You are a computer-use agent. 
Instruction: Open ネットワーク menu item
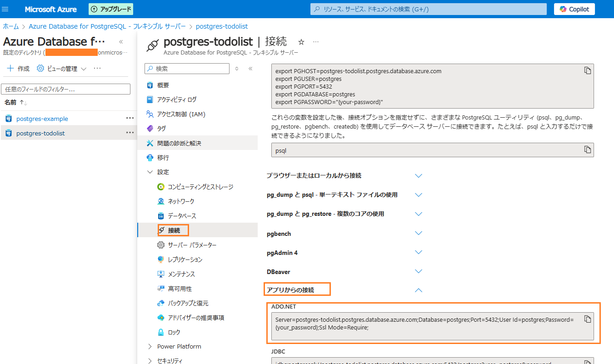point(181,201)
